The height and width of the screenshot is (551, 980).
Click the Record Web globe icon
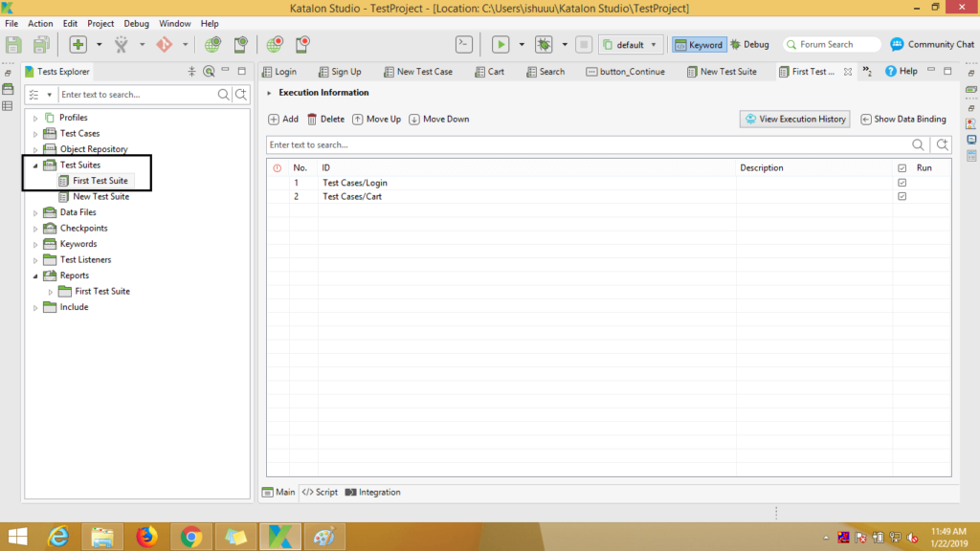click(x=275, y=44)
